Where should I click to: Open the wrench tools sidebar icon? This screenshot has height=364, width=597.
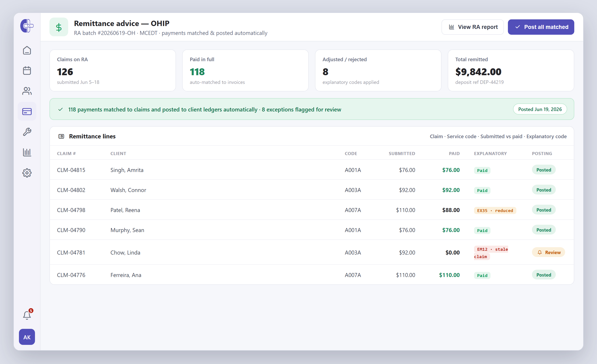point(27,132)
